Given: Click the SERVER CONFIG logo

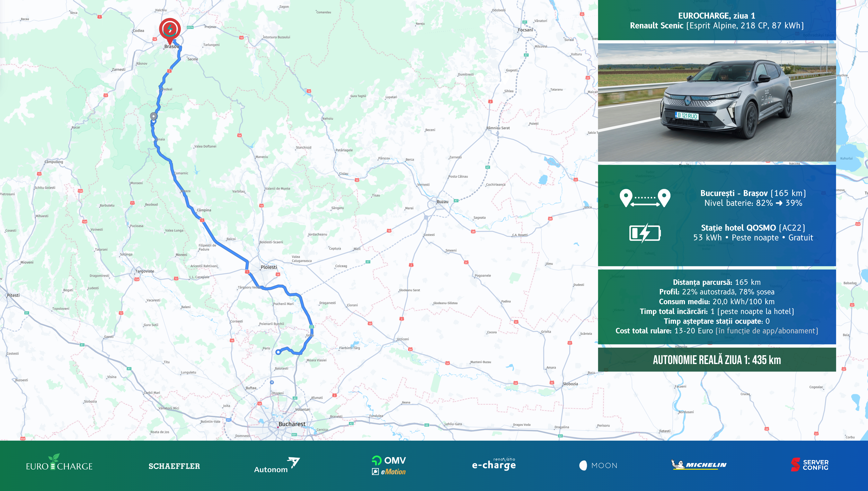Looking at the screenshot, I should point(810,465).
